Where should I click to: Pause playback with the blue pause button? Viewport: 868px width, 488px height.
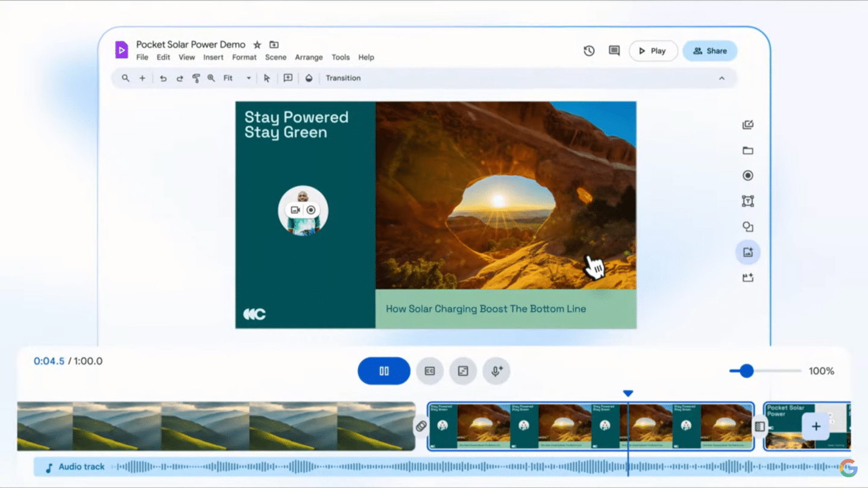click(x=384, y=371)
